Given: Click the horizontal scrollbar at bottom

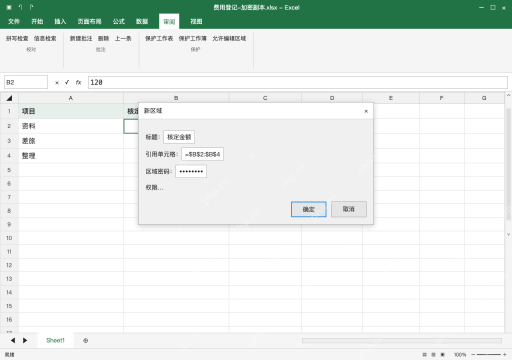Looking at the screenshot, I should (402, 340).
